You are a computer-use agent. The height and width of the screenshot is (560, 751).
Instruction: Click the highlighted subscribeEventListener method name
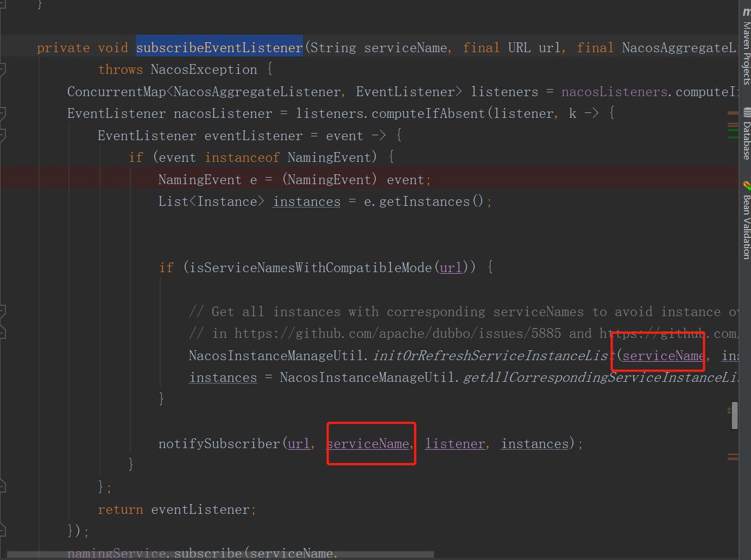[x=219, y=48]
